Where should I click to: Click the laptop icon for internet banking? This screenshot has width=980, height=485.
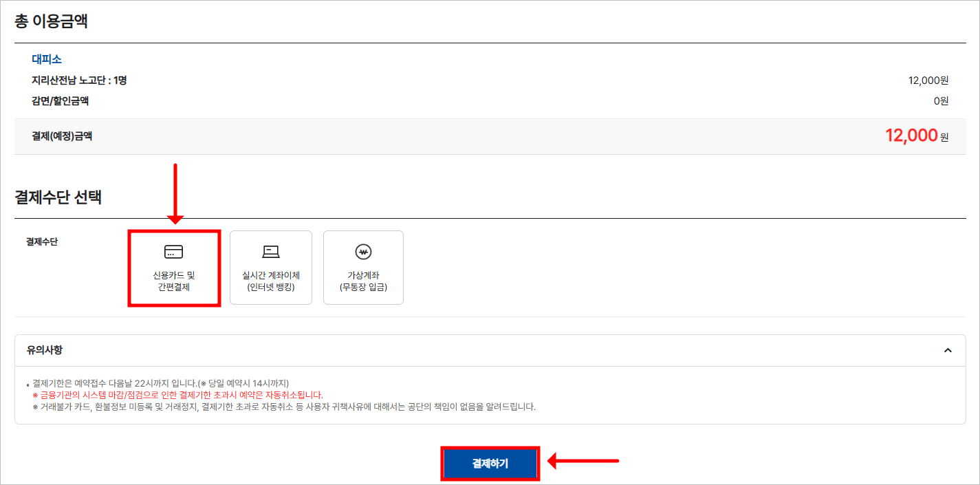[271, 251]
